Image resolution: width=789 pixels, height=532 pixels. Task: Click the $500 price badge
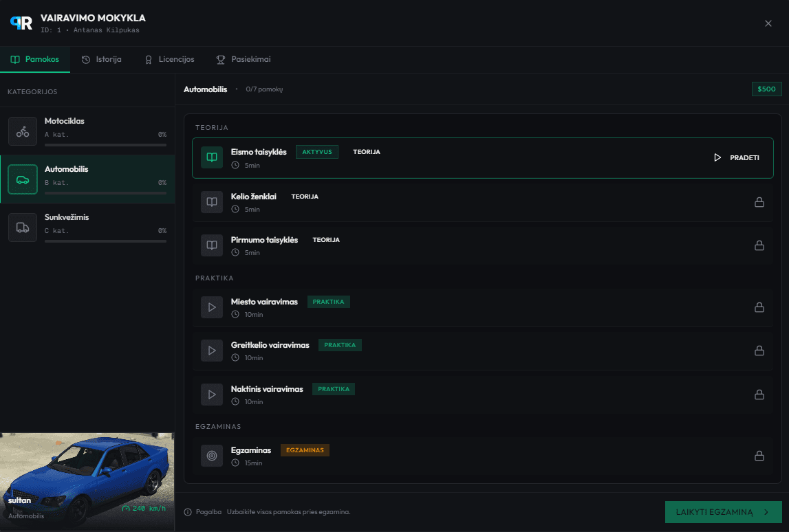(766, 89)
